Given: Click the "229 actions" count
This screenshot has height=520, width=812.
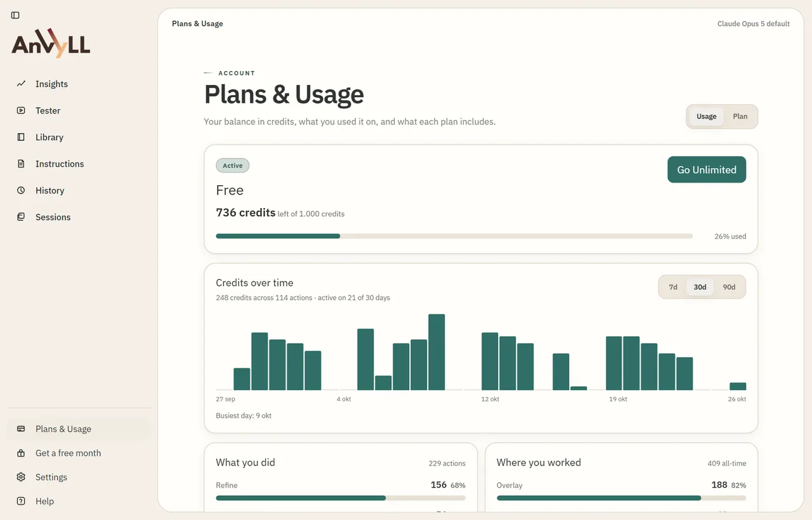Looking at the screenshot, I should pyautogui.click(x=447, y=464).
